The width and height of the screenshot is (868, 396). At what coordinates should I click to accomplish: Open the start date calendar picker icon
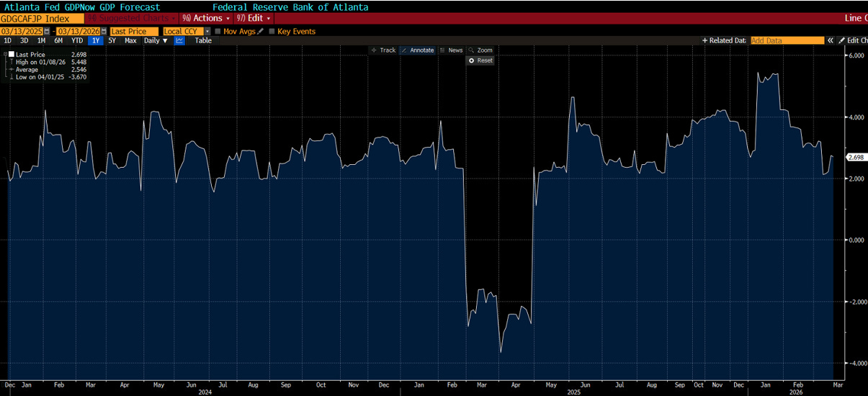(x=47, y=31)
